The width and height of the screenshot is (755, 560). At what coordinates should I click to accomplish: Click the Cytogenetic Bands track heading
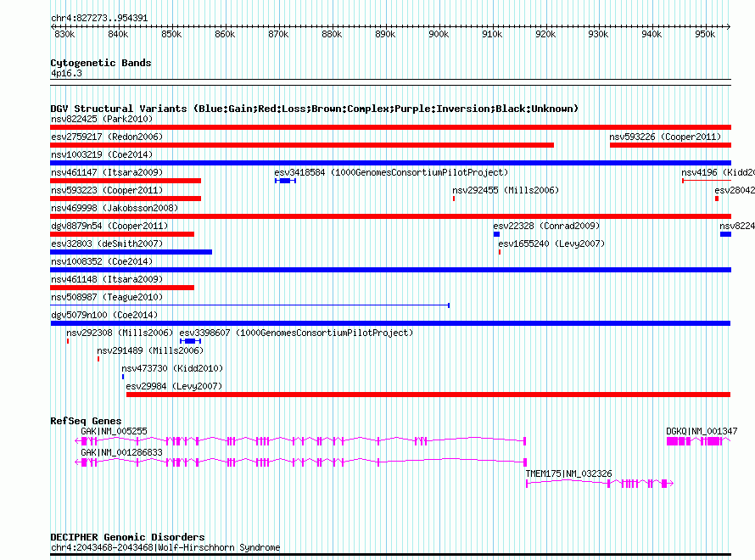pyautogui.click(x=101, y=63)
